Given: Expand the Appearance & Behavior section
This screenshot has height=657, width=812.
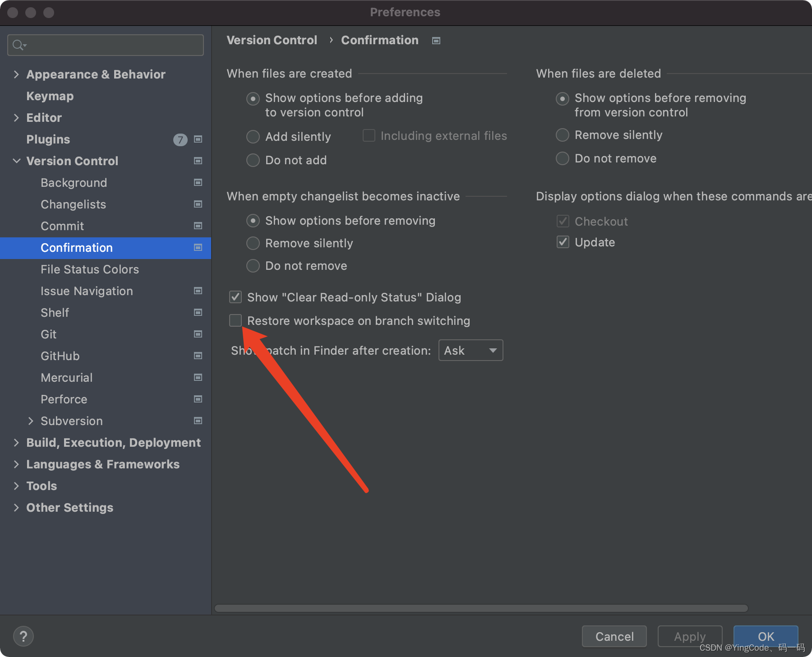Looking at the screenshot, I should 16,74.
